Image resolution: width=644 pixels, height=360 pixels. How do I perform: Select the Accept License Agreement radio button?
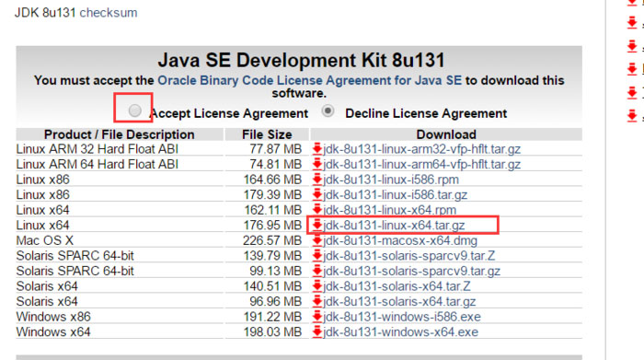[x=134, y=110]
